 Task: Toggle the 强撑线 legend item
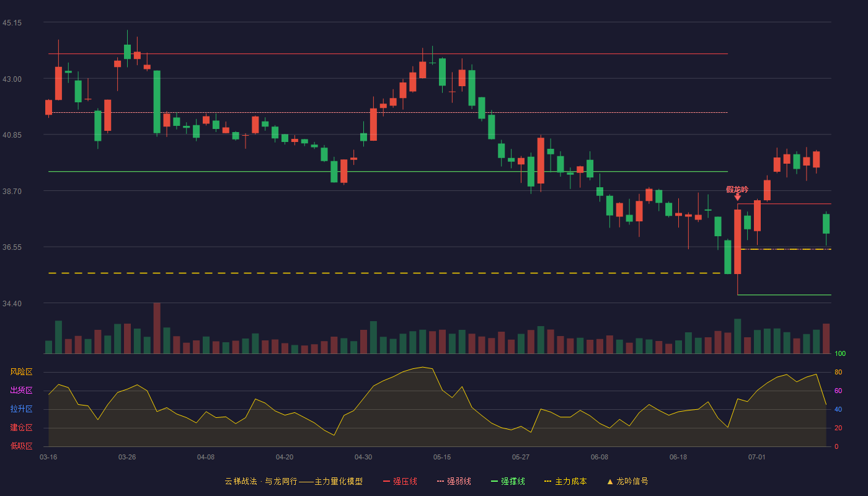point(508,481)
